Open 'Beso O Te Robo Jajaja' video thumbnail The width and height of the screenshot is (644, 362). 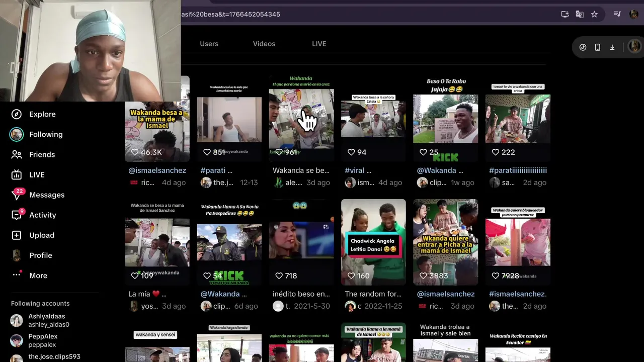click(x=445, y=119)
